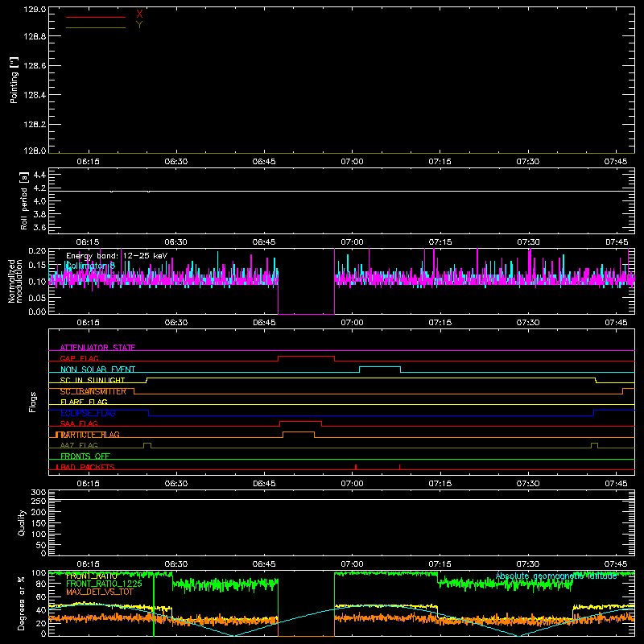This screenshot has width=644, height=644.
Task: Click the FRONT_RATIO_1225 legend text
Action: click(104, 584)
